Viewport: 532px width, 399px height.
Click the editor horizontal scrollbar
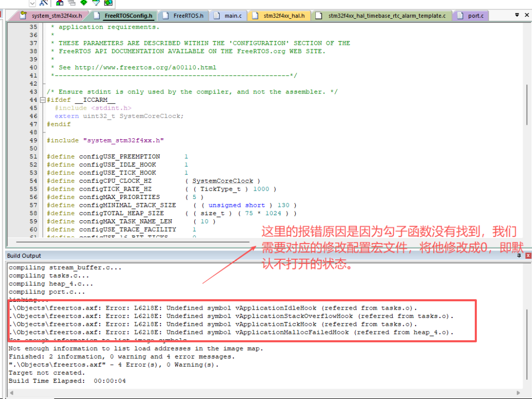pos(156,241)
